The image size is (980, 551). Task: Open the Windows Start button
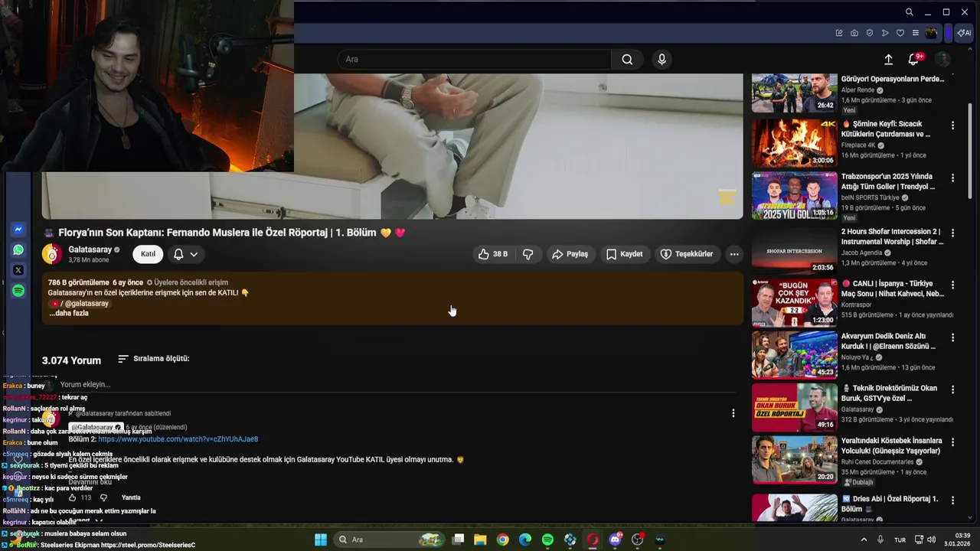pos(321,540)
